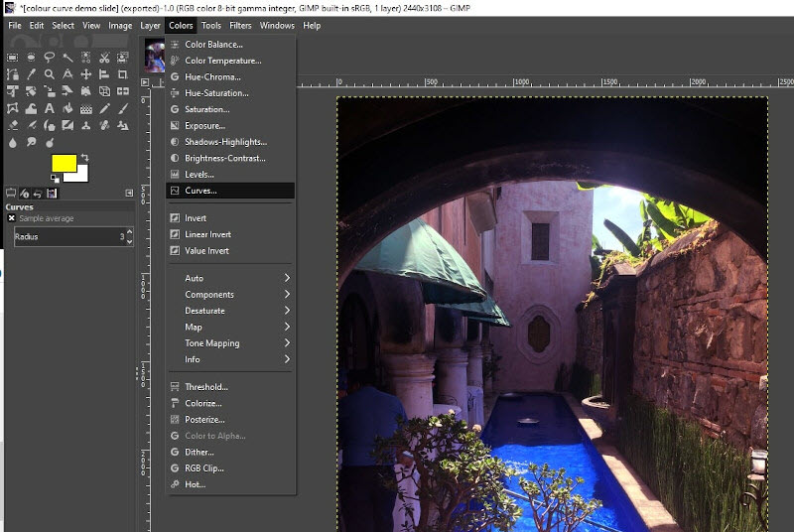Select the Shear tool
Screen dimensions: 794x532
[x=67, y=91]
